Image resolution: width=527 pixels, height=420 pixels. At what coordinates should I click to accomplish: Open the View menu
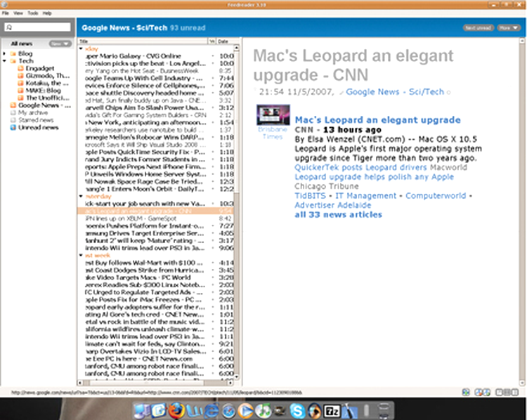pos(18,13)
